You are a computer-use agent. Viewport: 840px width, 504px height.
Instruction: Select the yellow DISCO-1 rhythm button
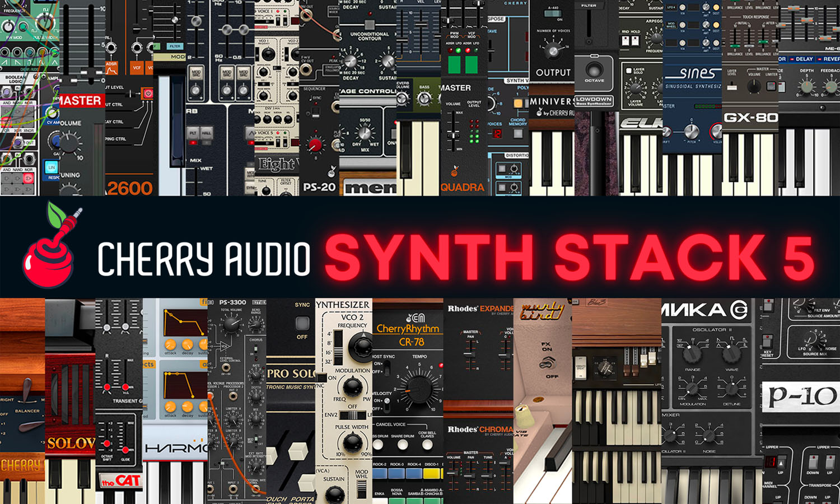pos(431,474)
